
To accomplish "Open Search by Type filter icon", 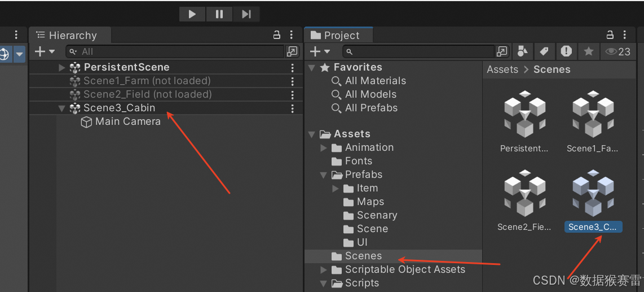I will pyautogui.click(x=522, y=51).
